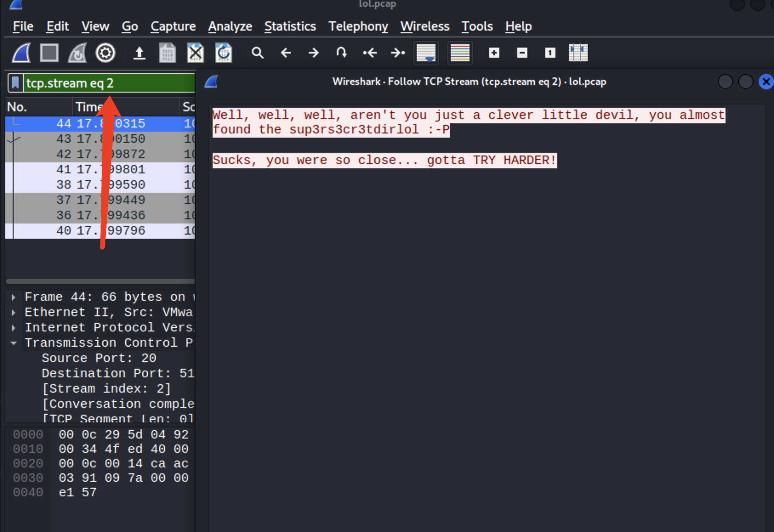The width and height of the screenshot is (774, 532).
Task: Toggle packet colorization rules button
Action: click(460, 53)
